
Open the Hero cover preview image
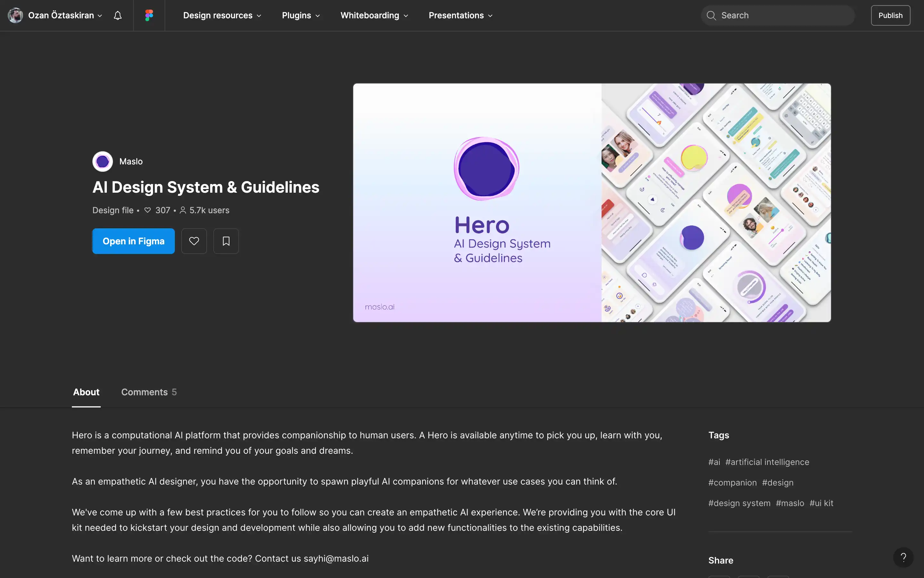592,203
